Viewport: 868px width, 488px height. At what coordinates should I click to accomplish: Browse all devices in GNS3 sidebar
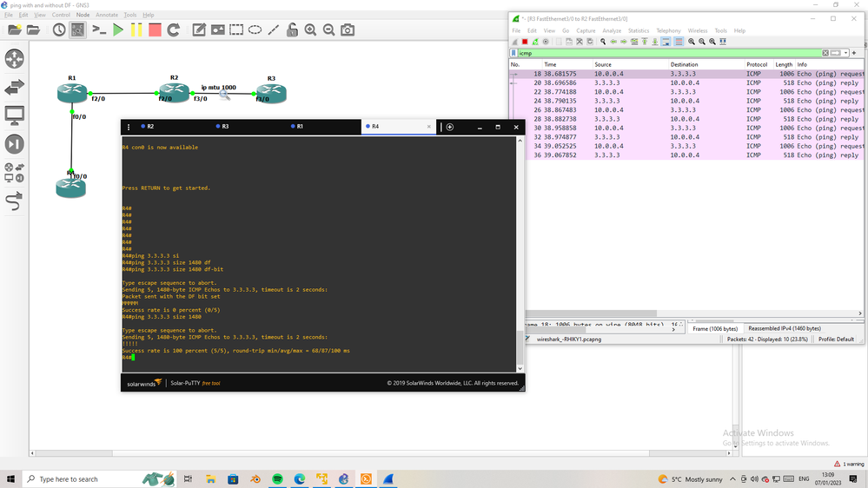coord(15,173)
